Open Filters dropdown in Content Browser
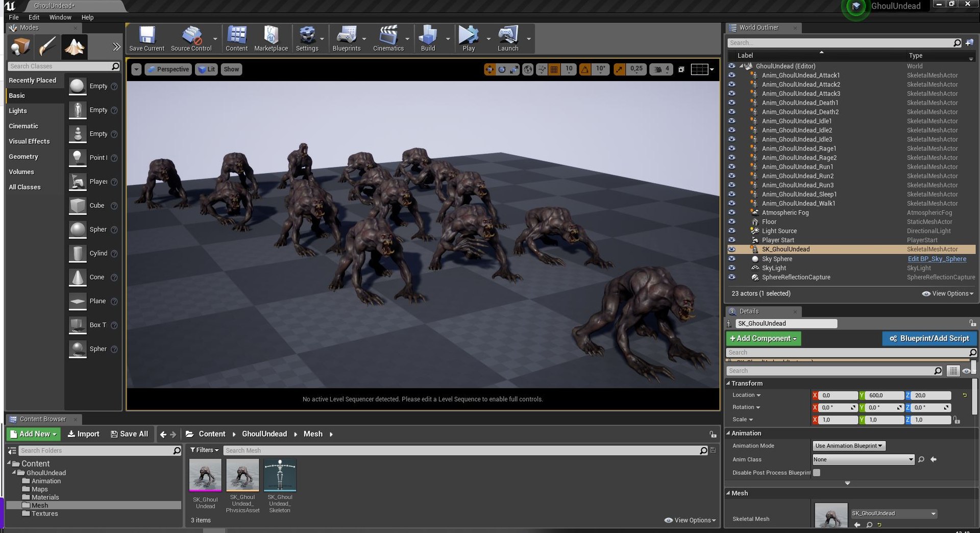The height and width of the screenshot is (533, 980). pos(204,450)
